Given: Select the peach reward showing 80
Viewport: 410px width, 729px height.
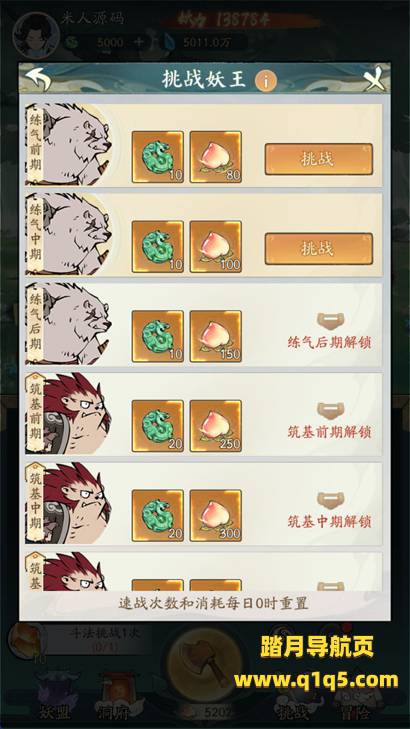Looking at the screenshot, I should (216, 157).
